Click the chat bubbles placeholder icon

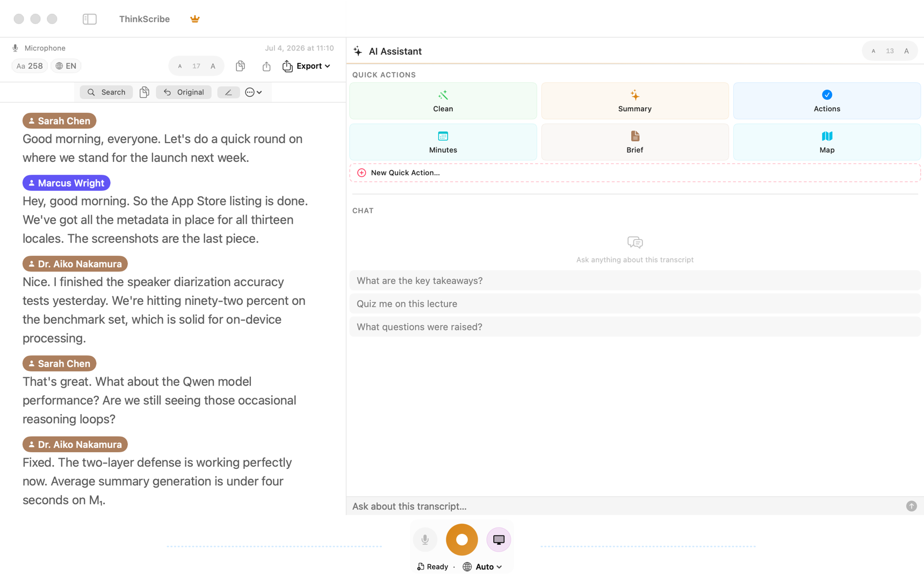click(x=635, y=242)
